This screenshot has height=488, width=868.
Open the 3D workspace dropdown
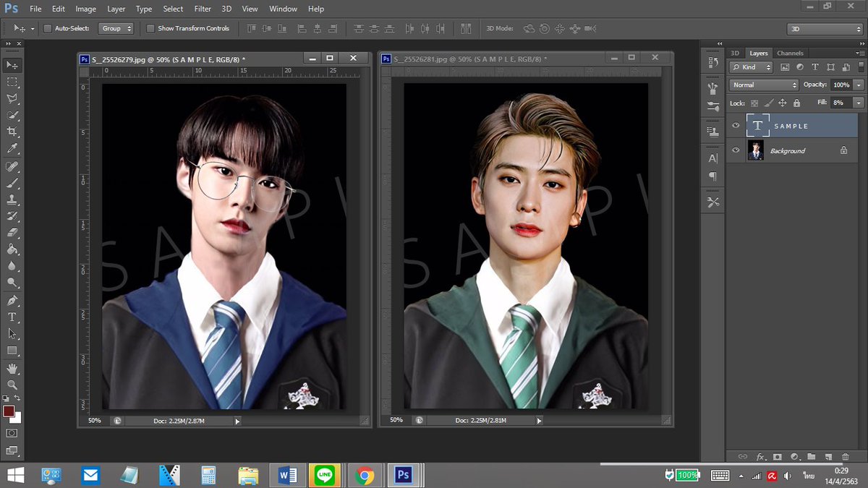click(x=825, y=29)
